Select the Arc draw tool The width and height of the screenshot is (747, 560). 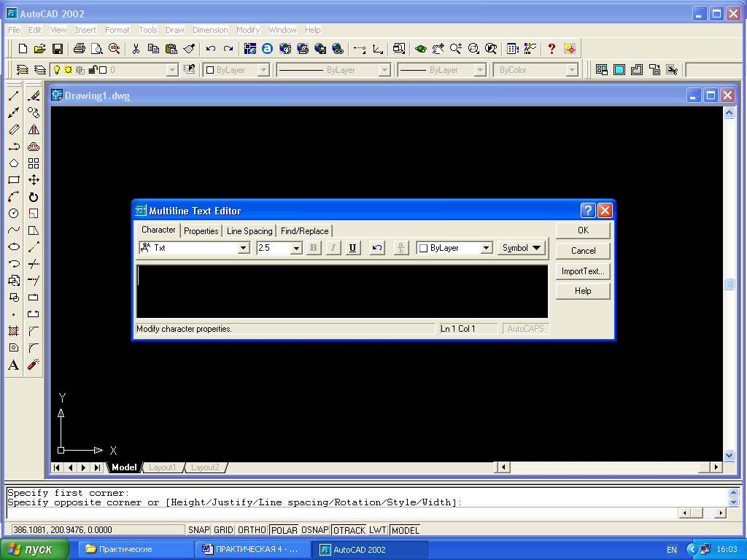(14, 197)
